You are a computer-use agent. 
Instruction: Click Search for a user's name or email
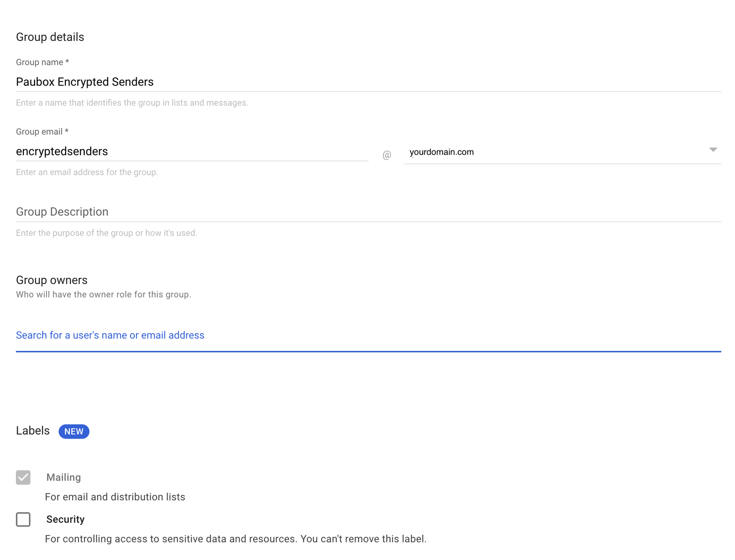[x=110, y=335]
